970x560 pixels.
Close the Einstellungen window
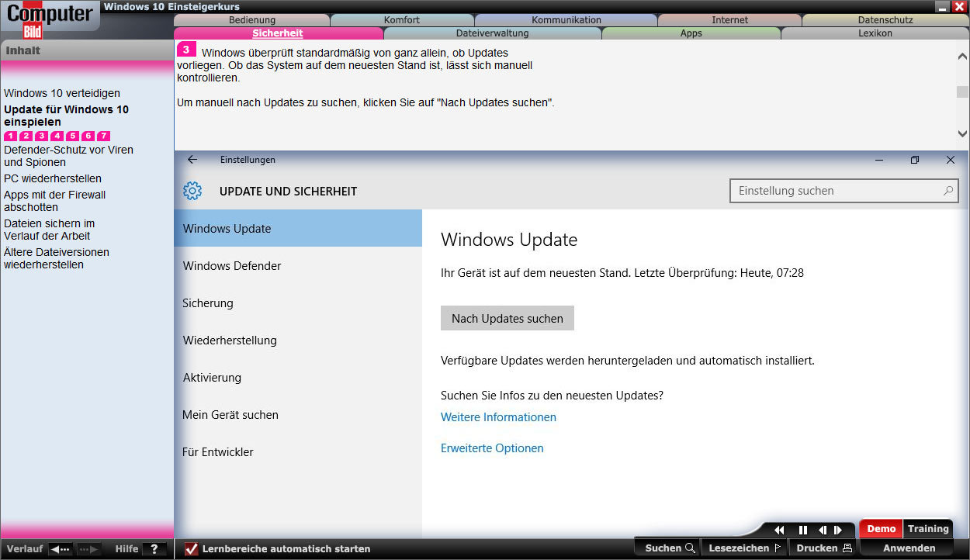951,160
